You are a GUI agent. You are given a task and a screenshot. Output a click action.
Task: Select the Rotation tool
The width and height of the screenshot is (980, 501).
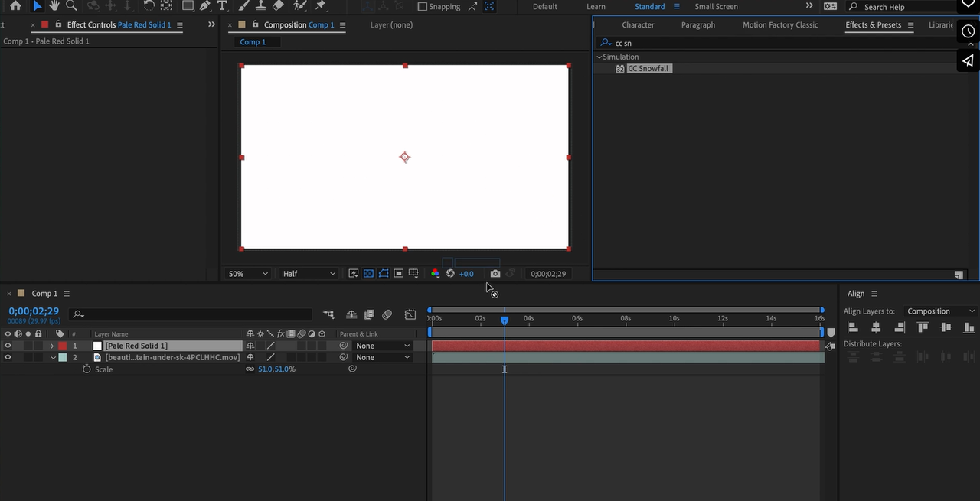pos(149,6)
